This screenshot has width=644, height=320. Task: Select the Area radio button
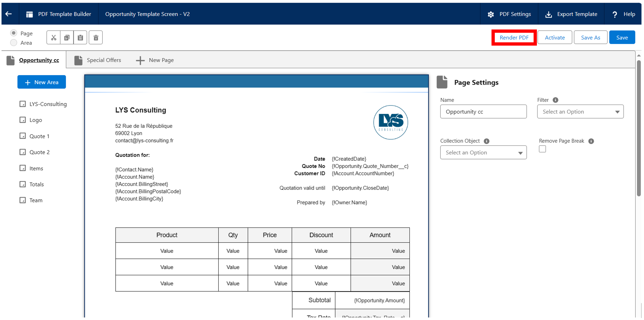click(14, 43)
